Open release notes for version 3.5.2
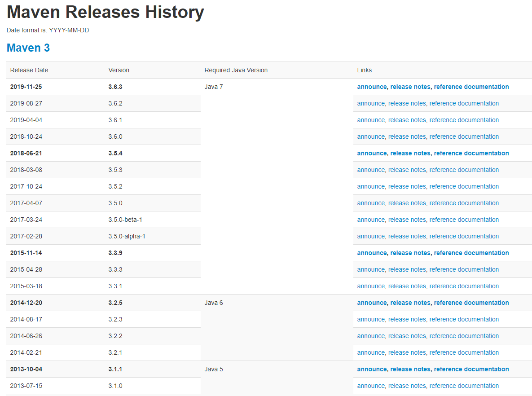 coord(407,187)
